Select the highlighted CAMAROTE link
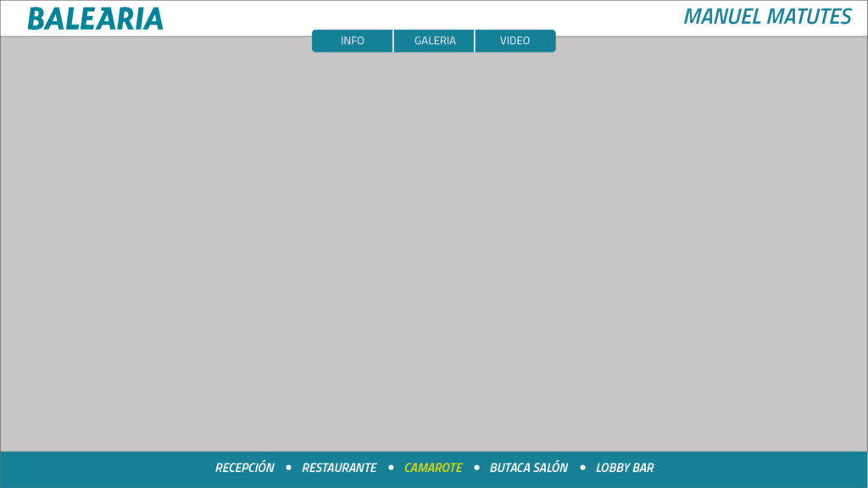Viewport: 868px width, 488px height. coord(433,468)
